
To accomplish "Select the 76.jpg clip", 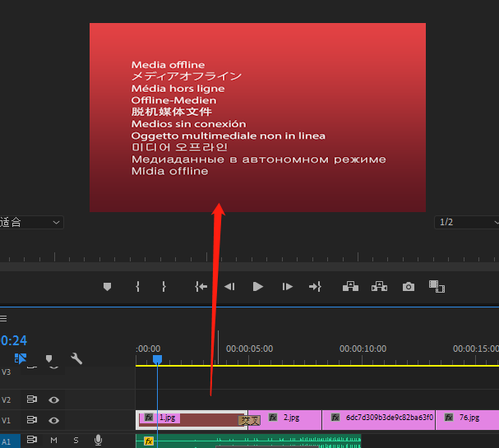I will click(x=467, y=420).
